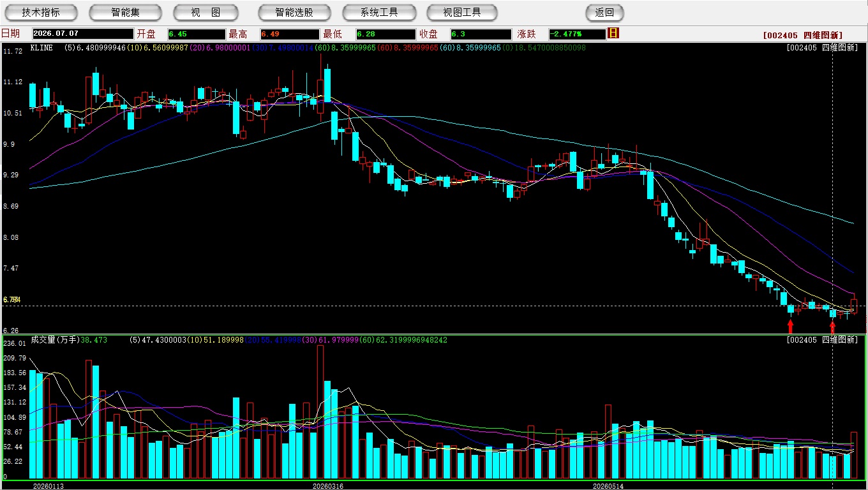The width and height of the screenshot is (868, 490).
Task: Click the 20260514 date axis label
Action: pos(608,486)
